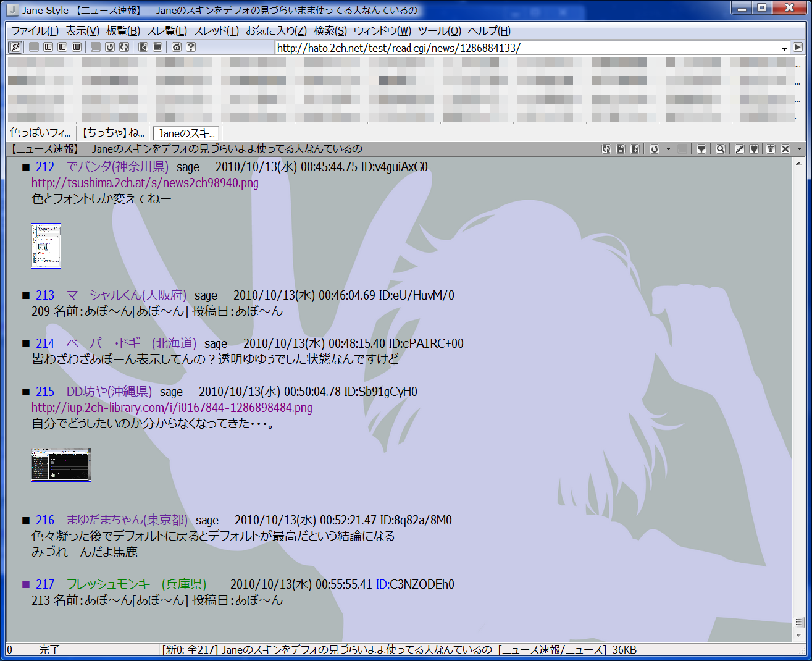Click the 完了 status bar text
The height and width of the screenshot is (661, 812).
pos(49,649)
